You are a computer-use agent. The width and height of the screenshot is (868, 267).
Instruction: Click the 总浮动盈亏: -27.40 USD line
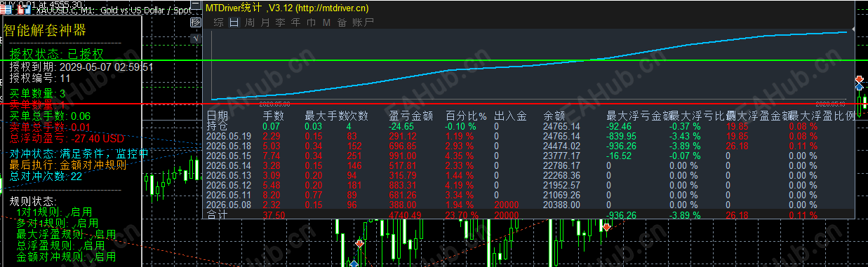[x=67, y=139]
